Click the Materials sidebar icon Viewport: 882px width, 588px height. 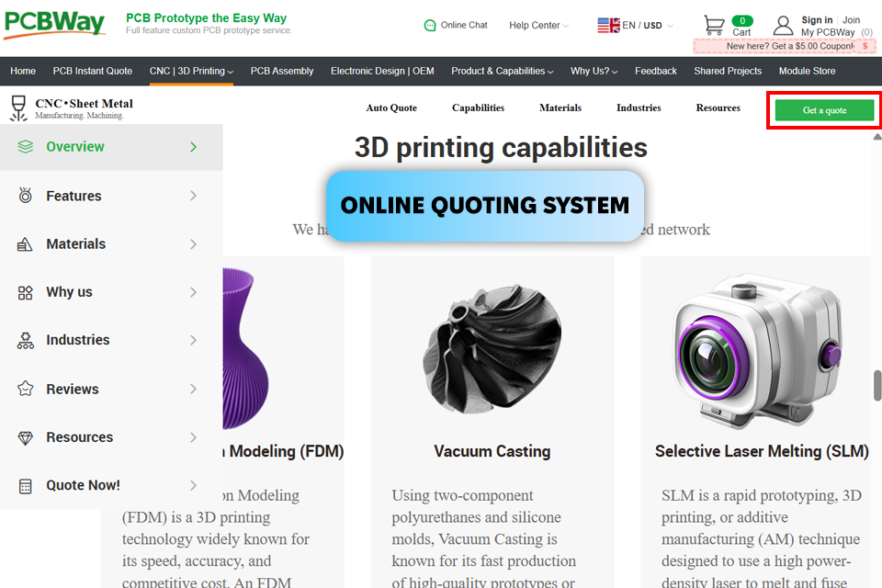pos(25,244)
